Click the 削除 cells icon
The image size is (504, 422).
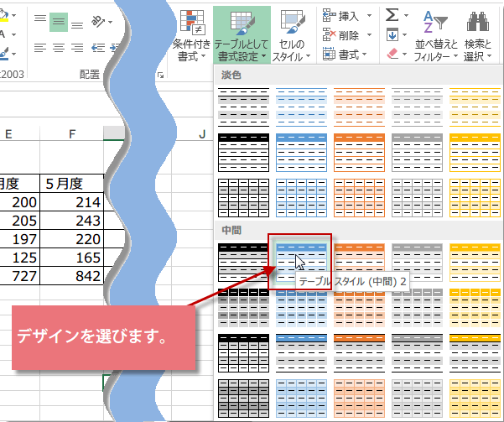329,34
